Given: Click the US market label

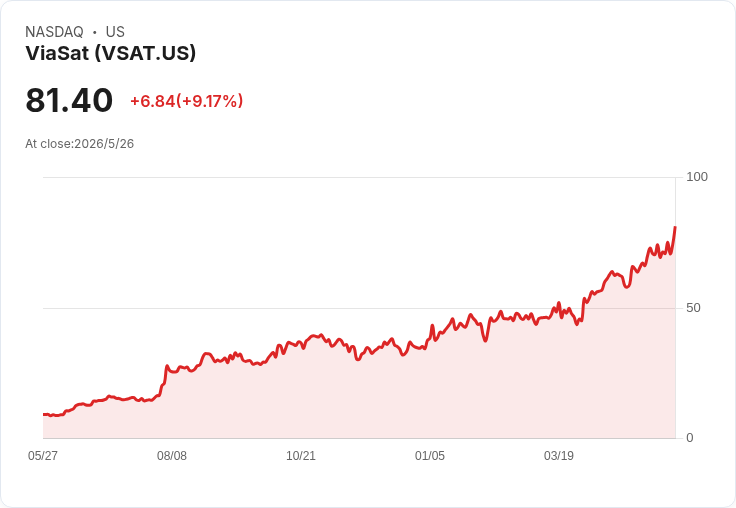Looking at the screenshot, I should click(115, 32).
